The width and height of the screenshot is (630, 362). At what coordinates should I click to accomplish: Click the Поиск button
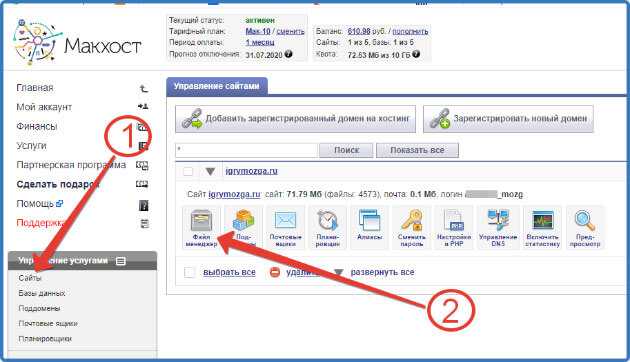tap(346, 150)
